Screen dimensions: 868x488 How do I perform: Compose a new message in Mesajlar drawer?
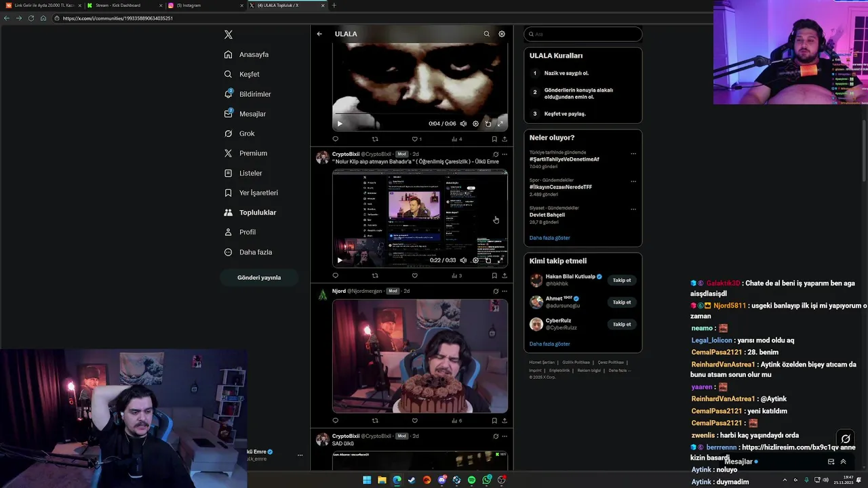(831, 462)
